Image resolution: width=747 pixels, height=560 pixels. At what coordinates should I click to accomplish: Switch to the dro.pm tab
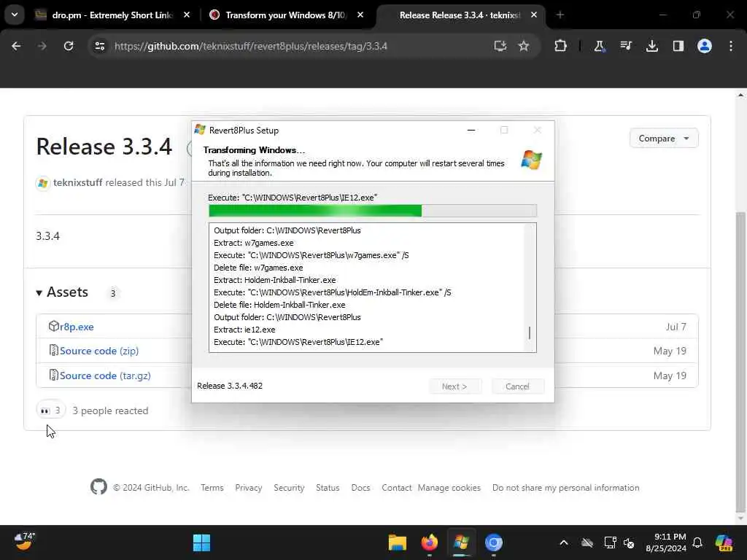[x=112, y=15]
